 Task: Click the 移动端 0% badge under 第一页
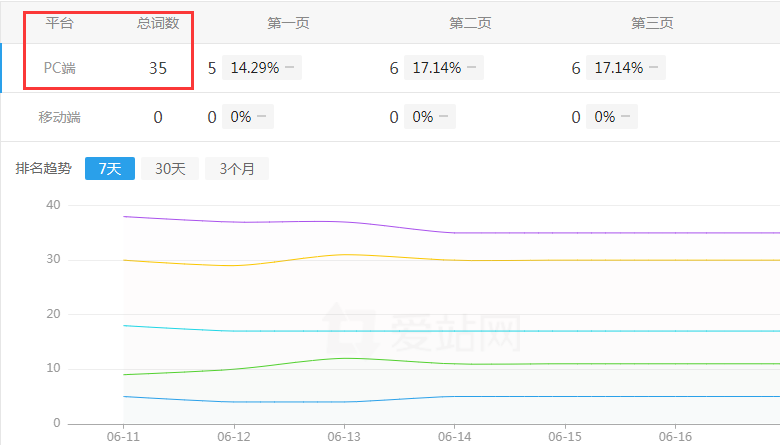pos(247,117)
